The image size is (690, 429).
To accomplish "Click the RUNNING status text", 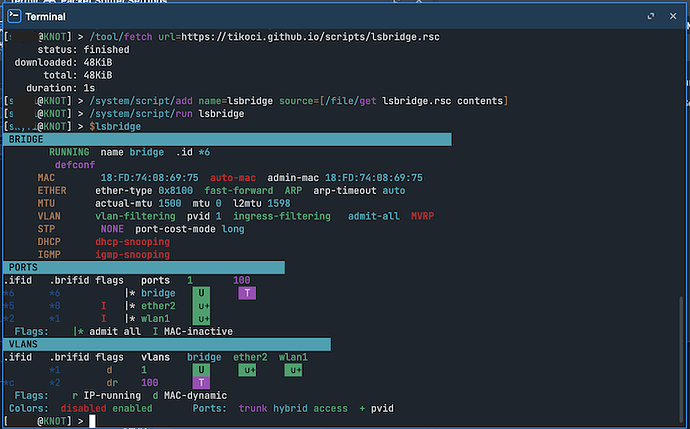I will [x=69, y=152].
